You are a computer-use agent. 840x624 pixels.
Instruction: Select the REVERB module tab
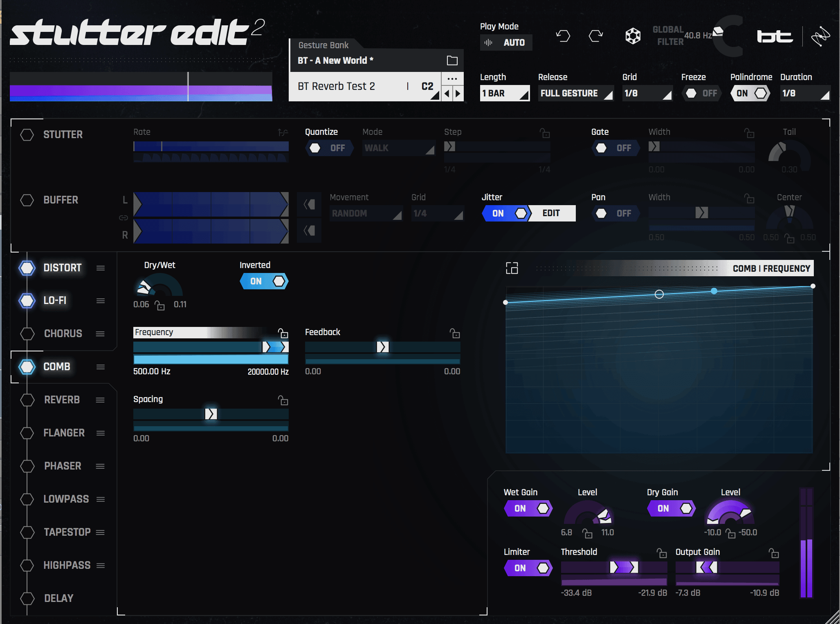(62, 400)
